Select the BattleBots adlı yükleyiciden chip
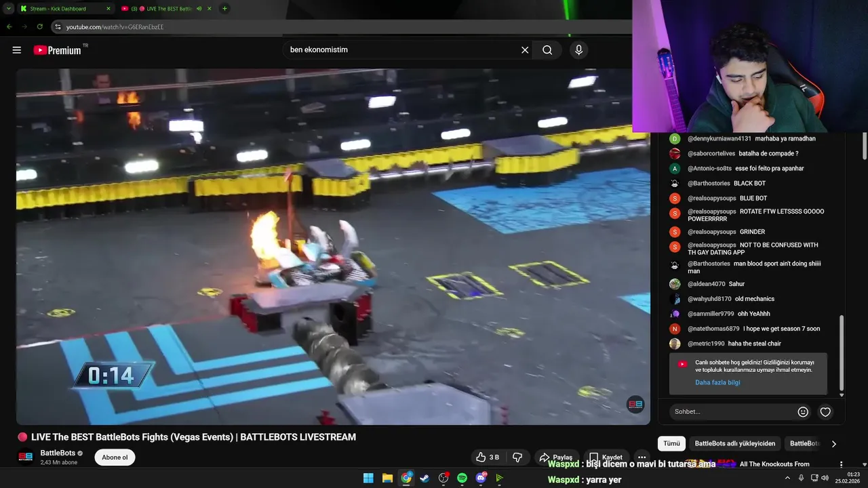This screenshot has height=488, width=868. click(734, 443)
